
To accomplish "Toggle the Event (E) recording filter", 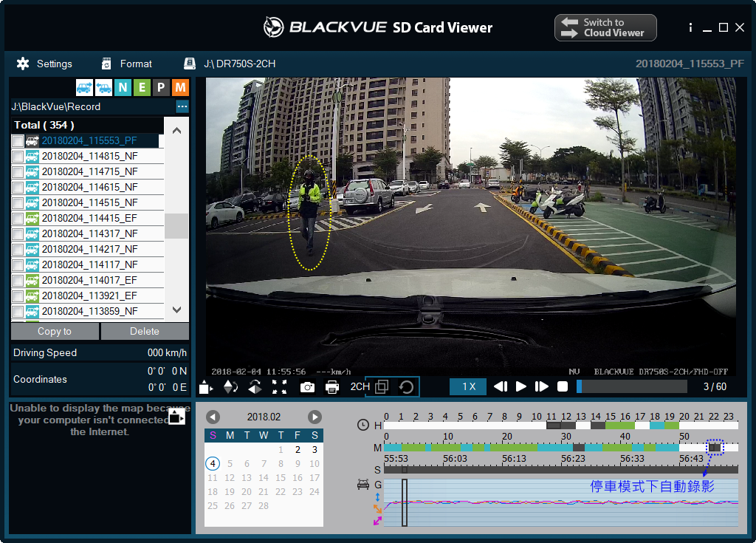I will [x=142, y=88].
